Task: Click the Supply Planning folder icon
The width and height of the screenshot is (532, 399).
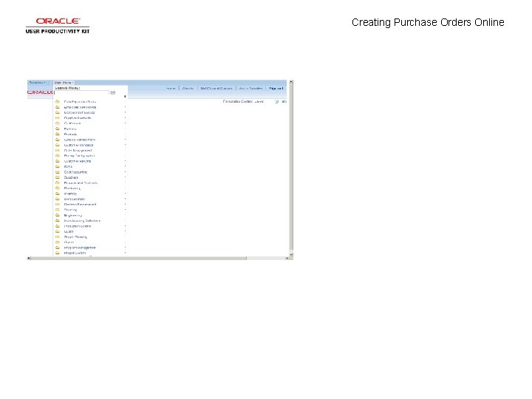Action: (x=58, y=237)
